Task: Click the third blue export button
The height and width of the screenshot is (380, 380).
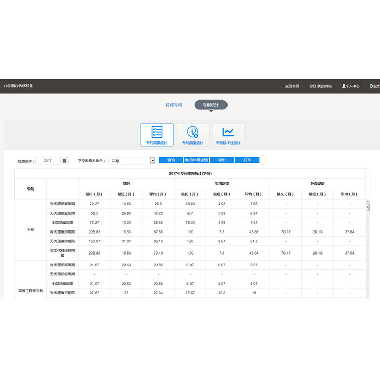Action: tap(222, 160)
